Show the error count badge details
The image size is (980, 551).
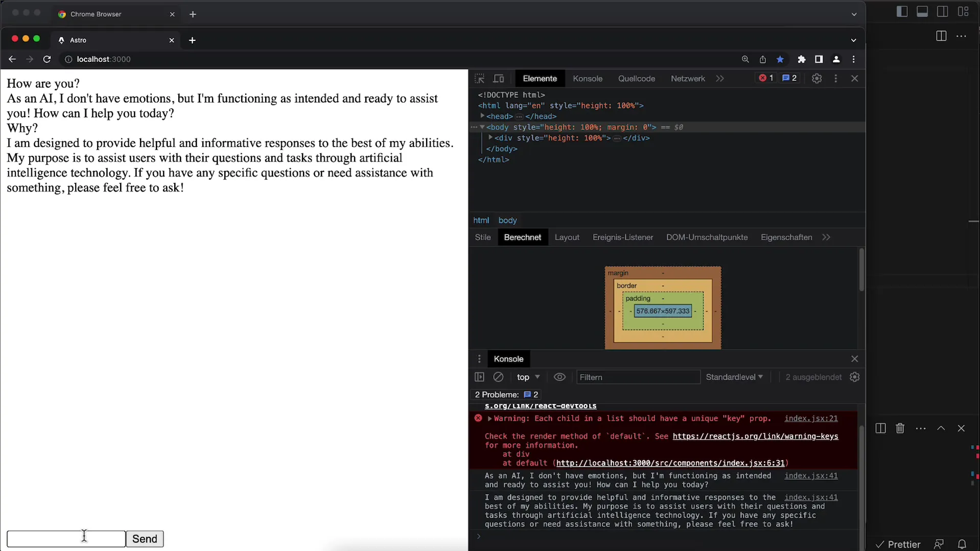pyautogui.click(x=765, y=78)
